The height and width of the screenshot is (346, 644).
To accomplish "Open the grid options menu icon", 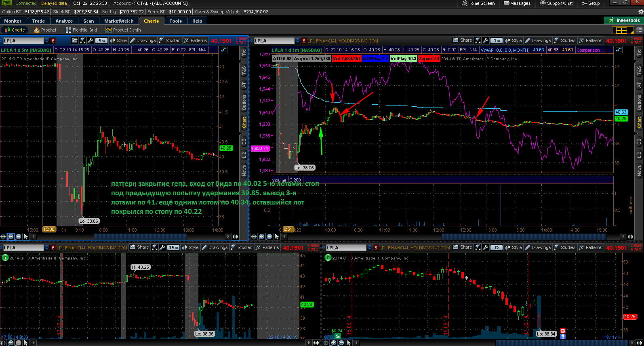I will 639,30.
